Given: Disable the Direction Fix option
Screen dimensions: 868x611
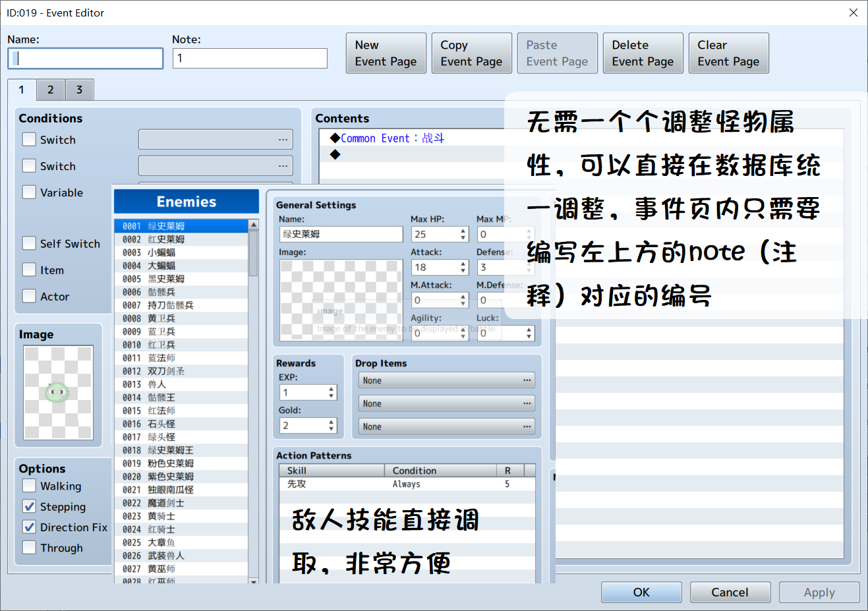Looking at the screenshot, I should (x=29, y=527).
